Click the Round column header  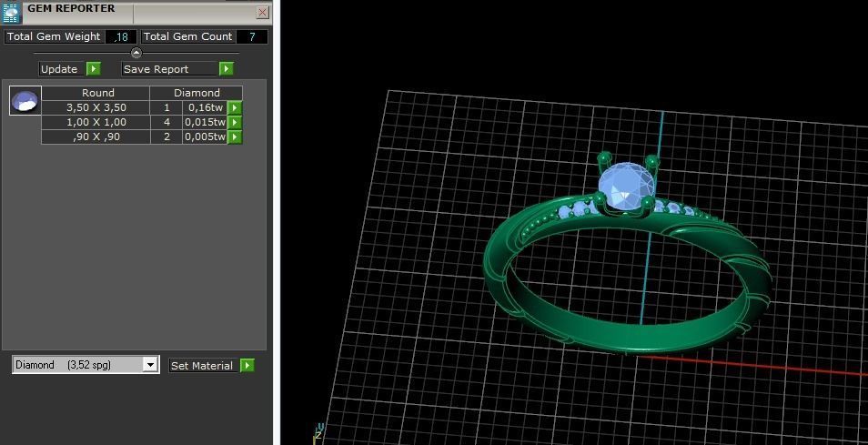[96, 93]
